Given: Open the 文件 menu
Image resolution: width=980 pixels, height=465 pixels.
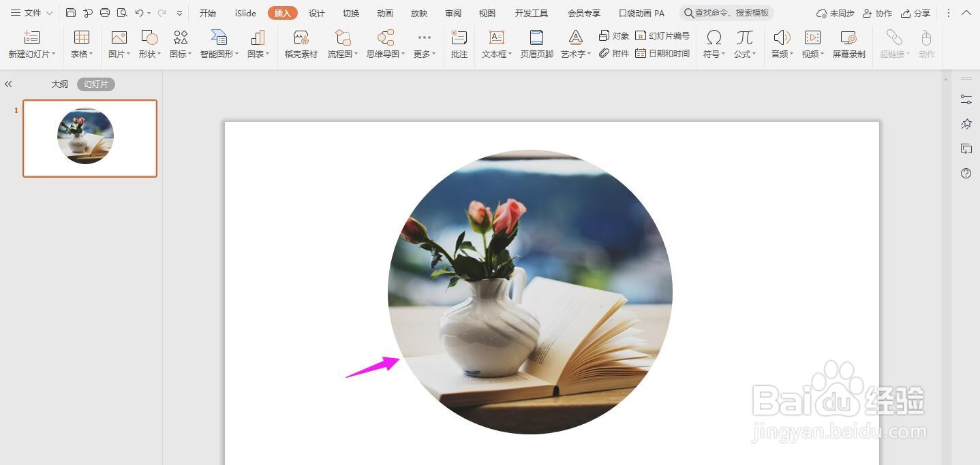Looking at the screenshot, I should 31,13.
